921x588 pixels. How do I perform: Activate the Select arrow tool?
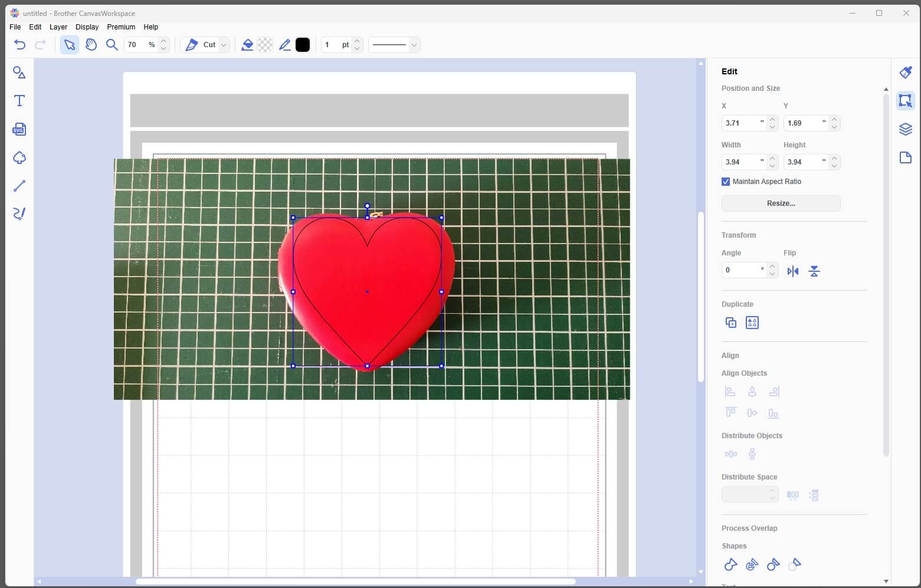(x=70, y=45)
